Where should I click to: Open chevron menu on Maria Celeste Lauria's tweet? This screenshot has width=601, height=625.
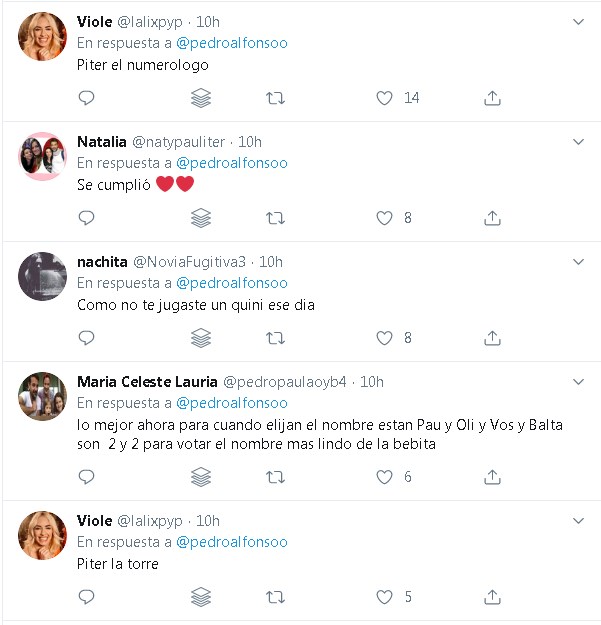point(578,382)
